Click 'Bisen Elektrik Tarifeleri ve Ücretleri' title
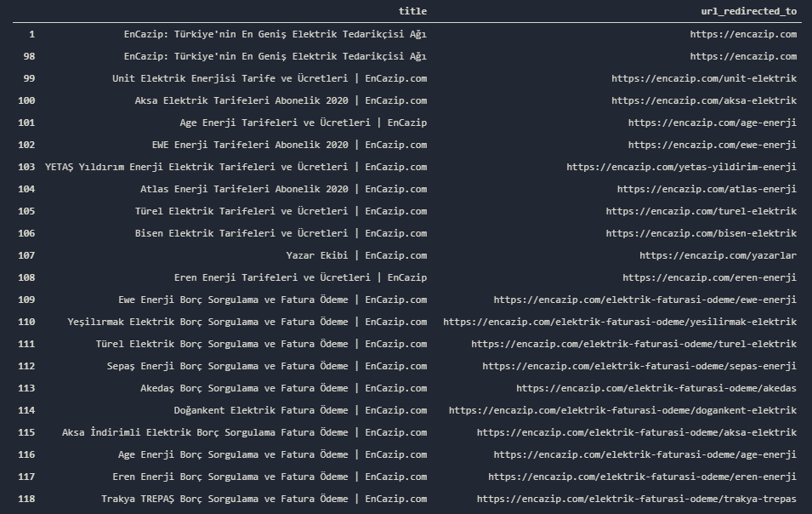Screen dimensions: 812x514 [x=281, y=233]
